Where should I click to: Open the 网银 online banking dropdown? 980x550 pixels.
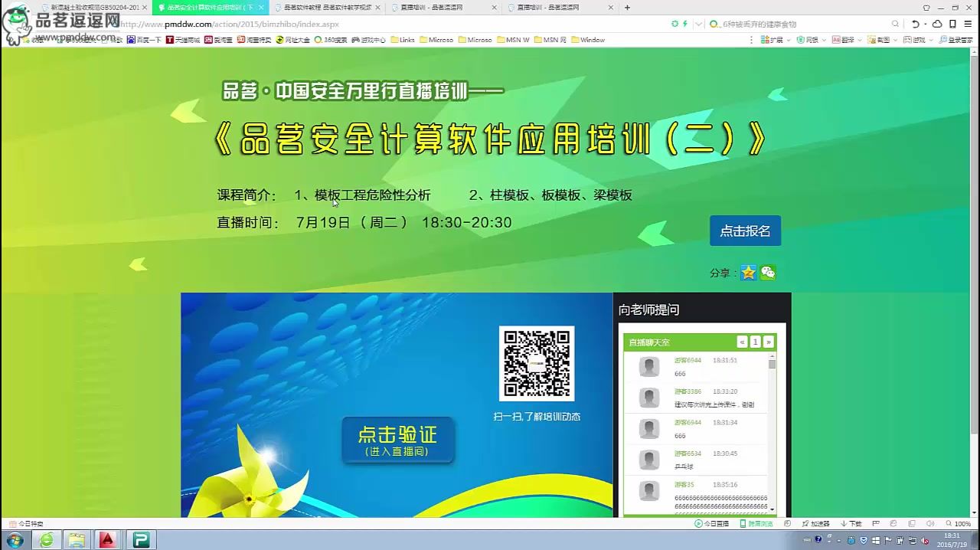click(x=810, y=40)
